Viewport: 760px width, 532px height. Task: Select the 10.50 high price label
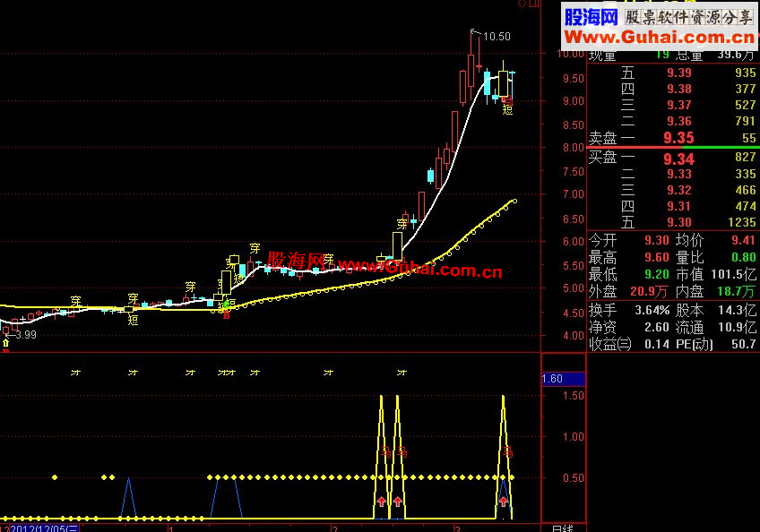pos(497,37)
